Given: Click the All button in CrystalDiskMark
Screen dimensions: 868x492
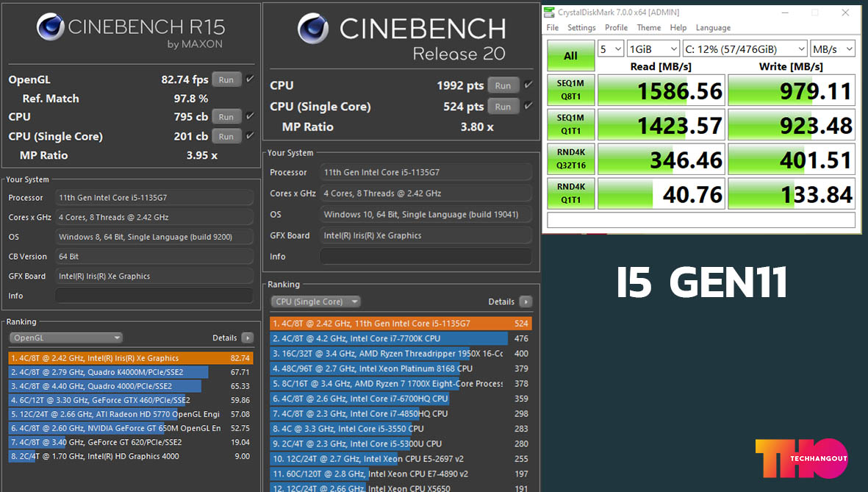Looking at the screenshot, I should [x=571, y=55].
